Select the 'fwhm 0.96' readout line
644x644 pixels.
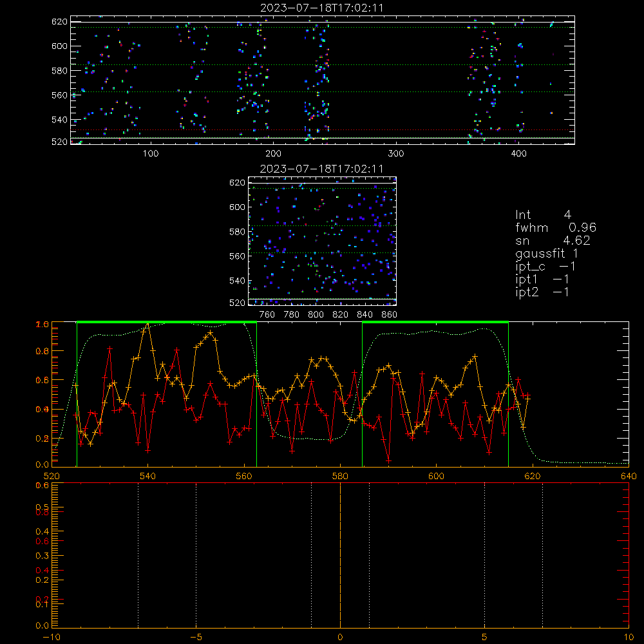point(556,227)
